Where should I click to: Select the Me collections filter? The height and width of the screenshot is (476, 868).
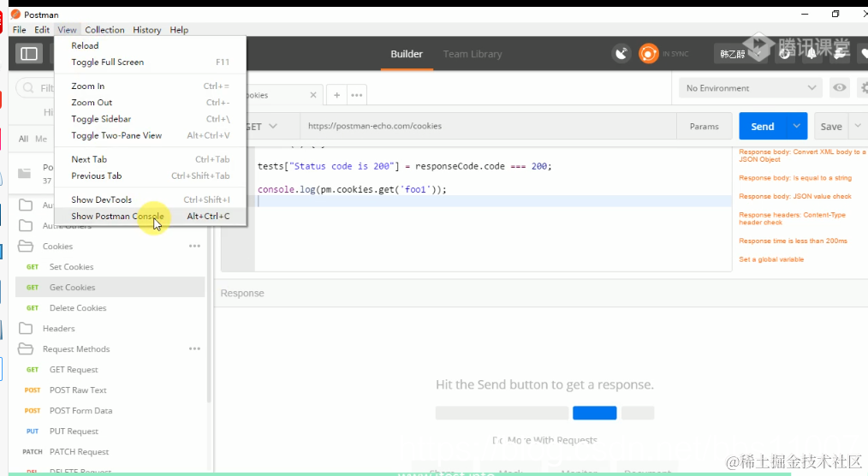41,139
